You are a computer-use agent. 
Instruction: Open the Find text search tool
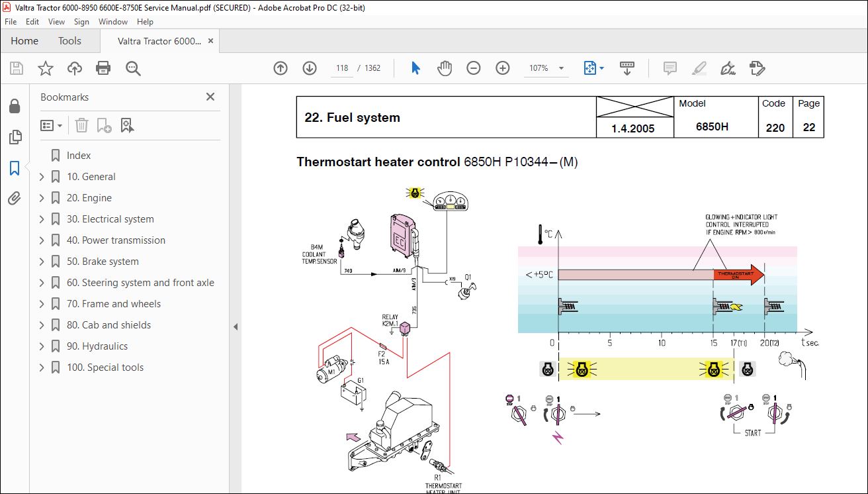tap(133, 68)
